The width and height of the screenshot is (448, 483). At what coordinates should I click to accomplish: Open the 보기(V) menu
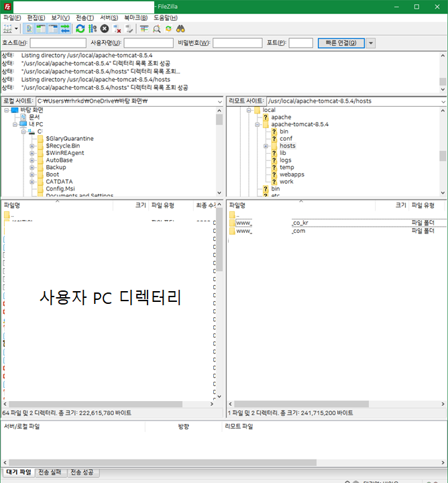click(60, 18)
